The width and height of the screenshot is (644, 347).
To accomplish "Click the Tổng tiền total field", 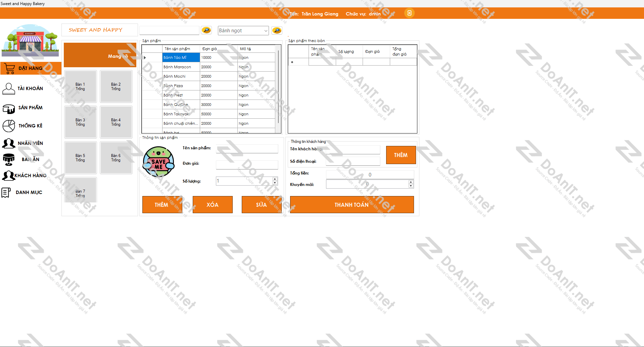I will click(x=370, y=175).
